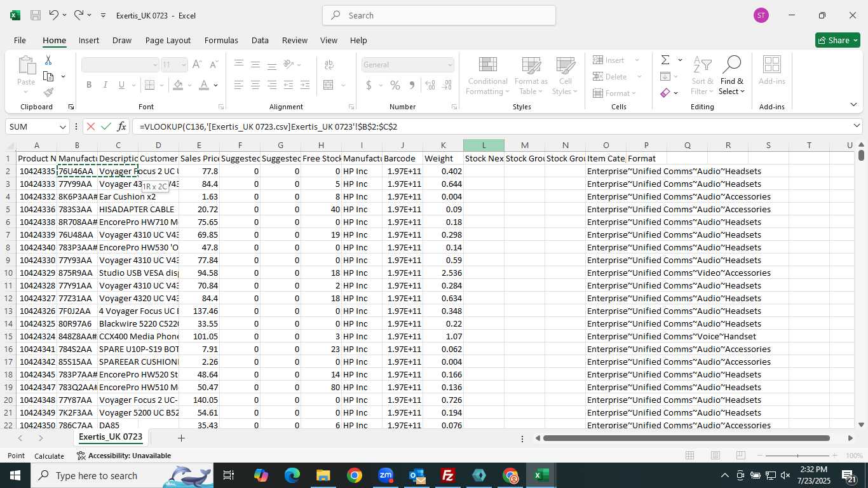This screenshot has width=868, height=488.
Task: Open Font Color dropdown arrow
Action: click(x=216, y=85)
